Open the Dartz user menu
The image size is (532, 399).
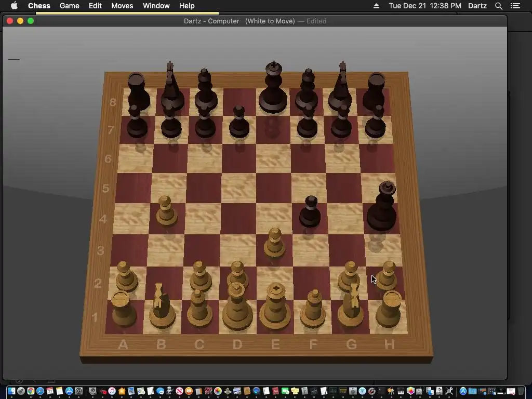point(477,6)
